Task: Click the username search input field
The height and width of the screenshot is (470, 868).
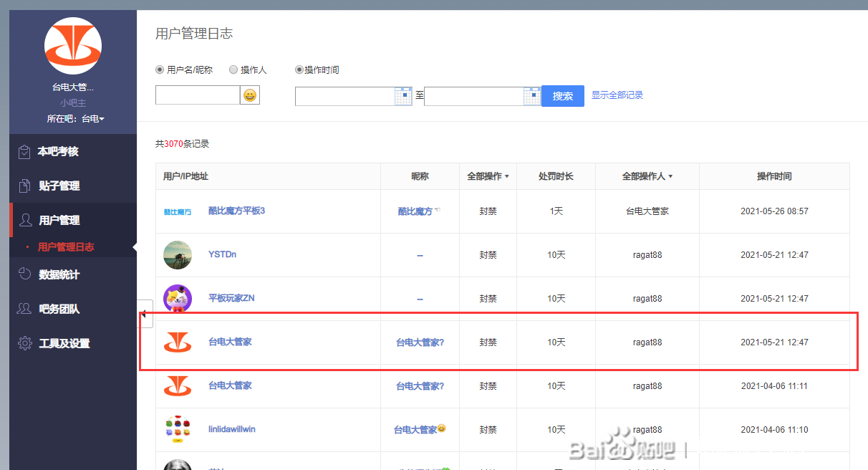Action: click(198, 95)
